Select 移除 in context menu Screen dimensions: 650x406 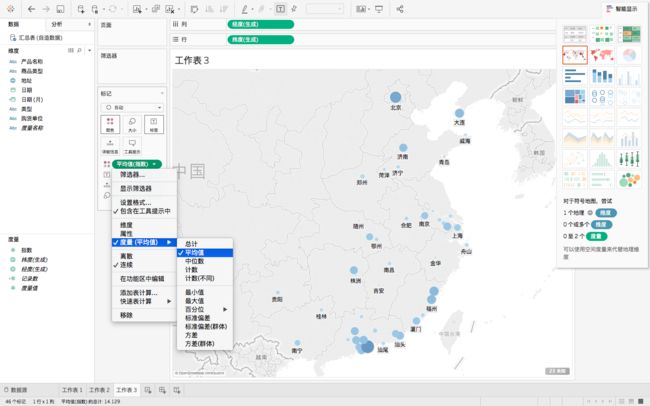[126, 315]
